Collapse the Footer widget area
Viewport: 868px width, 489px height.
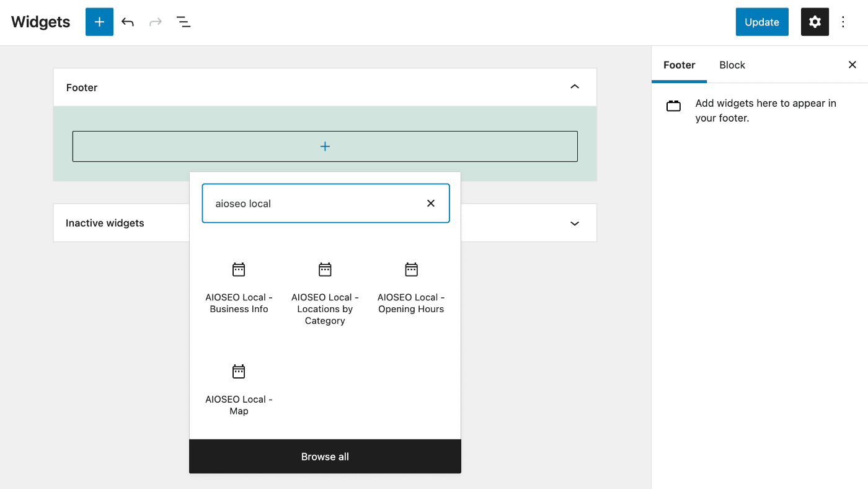click(x=575, y=87)
